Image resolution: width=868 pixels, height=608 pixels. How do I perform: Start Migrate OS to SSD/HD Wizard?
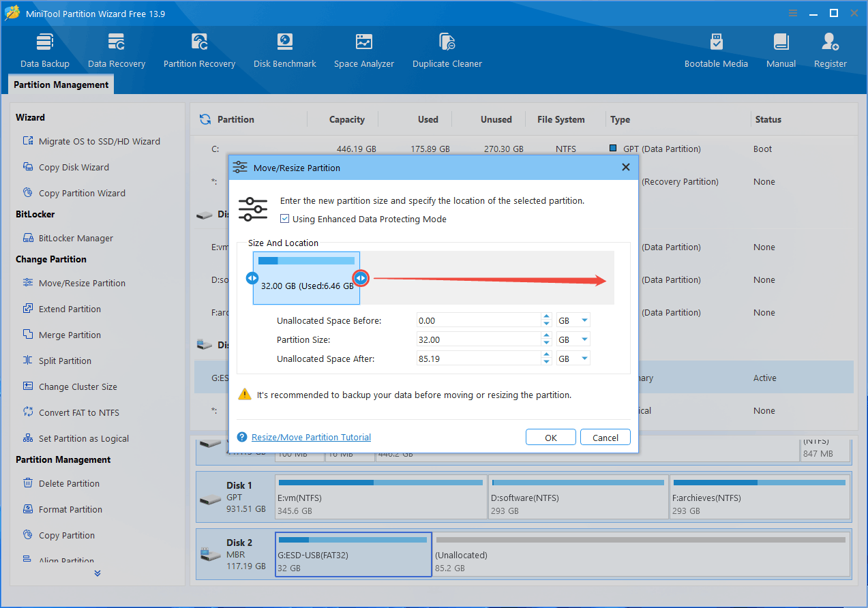(x=91, y=141)
